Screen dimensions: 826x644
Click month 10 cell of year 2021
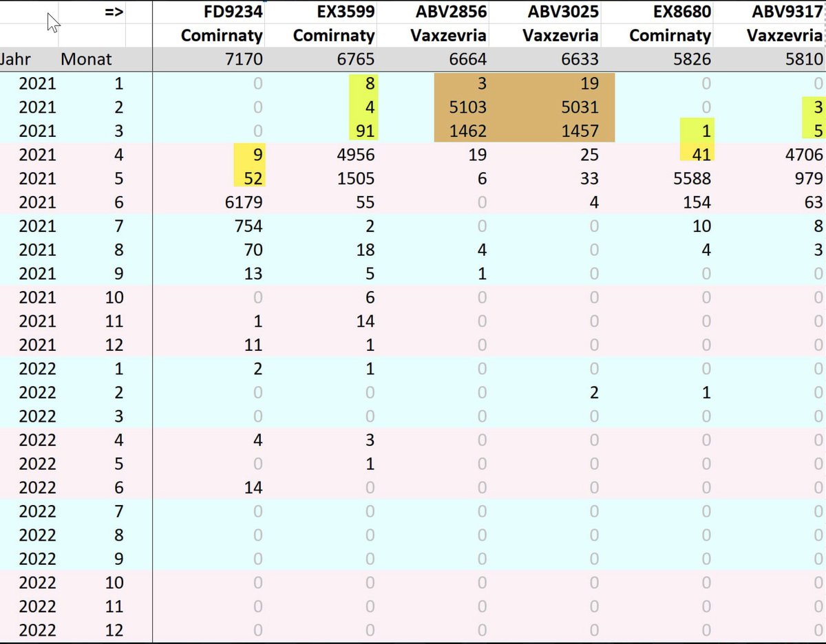(x=114, y=298)
